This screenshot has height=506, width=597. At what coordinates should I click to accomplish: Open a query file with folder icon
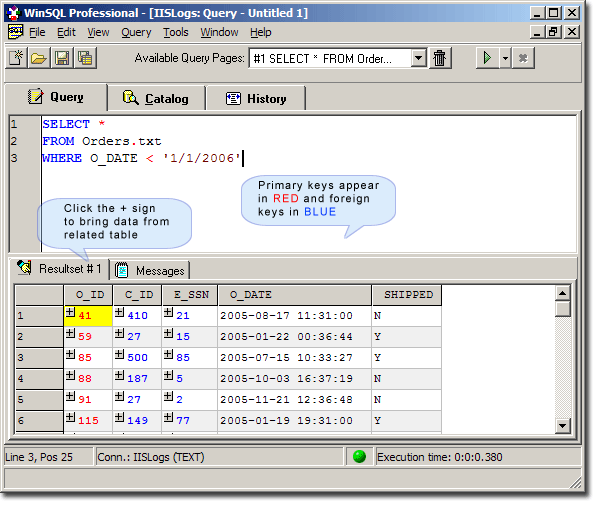39,58
